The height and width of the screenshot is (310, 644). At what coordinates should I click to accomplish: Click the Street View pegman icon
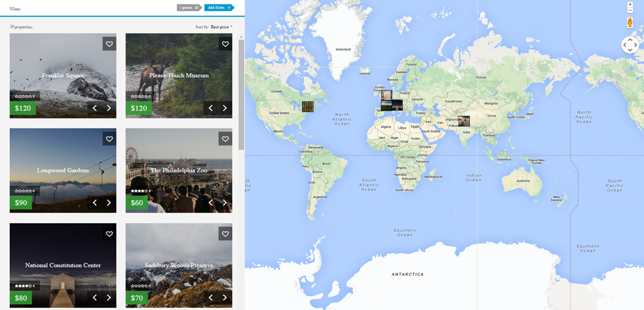pyautogui.click(x=630, y=22)
